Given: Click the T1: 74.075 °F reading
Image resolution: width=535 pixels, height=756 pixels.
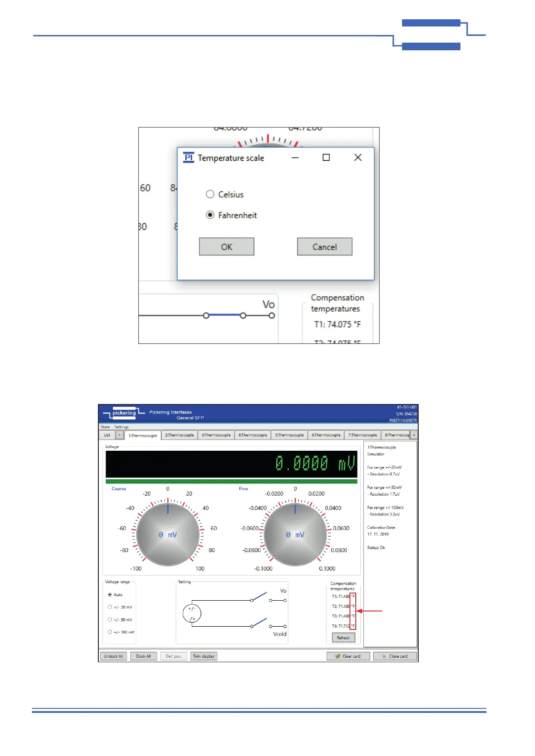Looking at the screenshot, I should coord(337,325).
